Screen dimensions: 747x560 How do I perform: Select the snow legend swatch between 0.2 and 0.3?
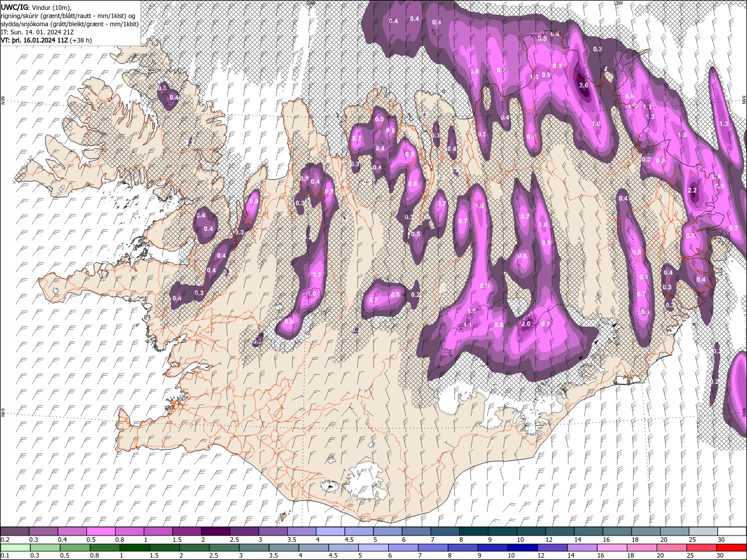coord(15,531)
